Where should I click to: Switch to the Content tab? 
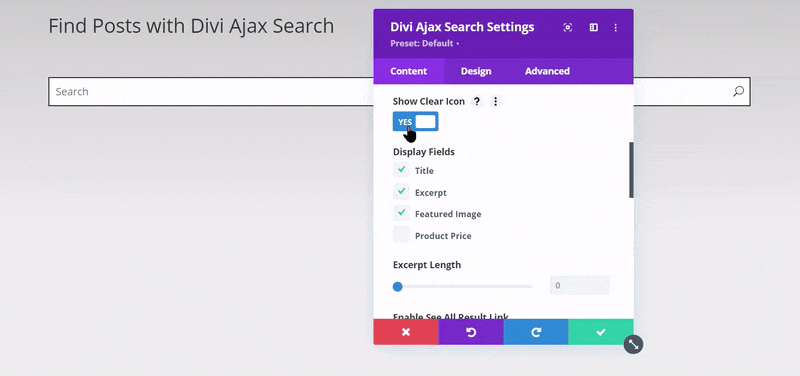click(x=409, y=71)
